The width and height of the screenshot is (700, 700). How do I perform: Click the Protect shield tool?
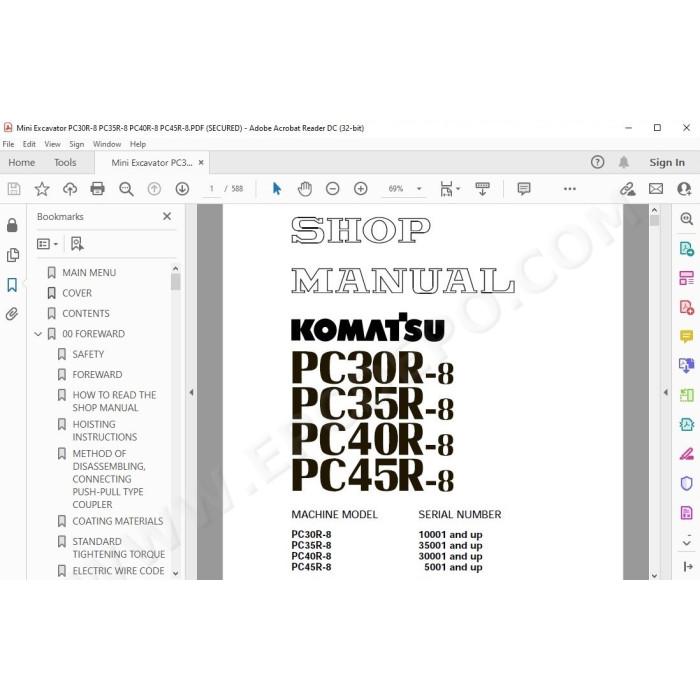[686, 483]
